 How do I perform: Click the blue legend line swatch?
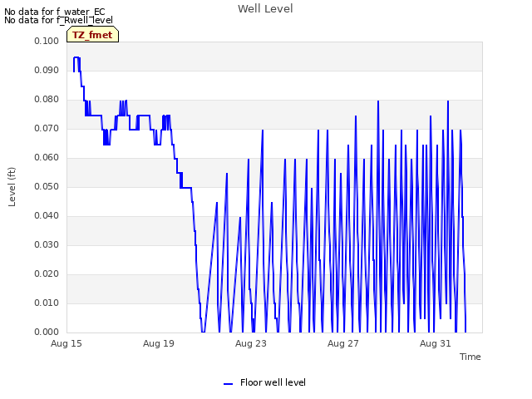coord(229,384)
